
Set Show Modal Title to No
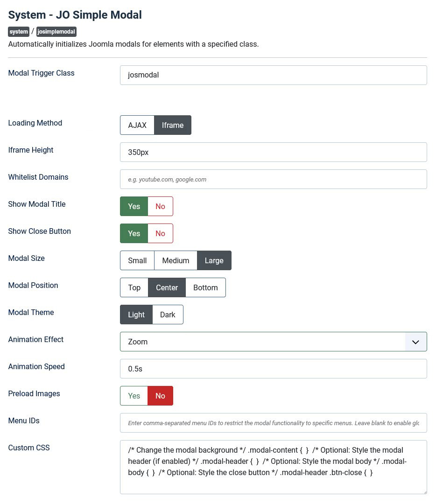tap(160, 206)
